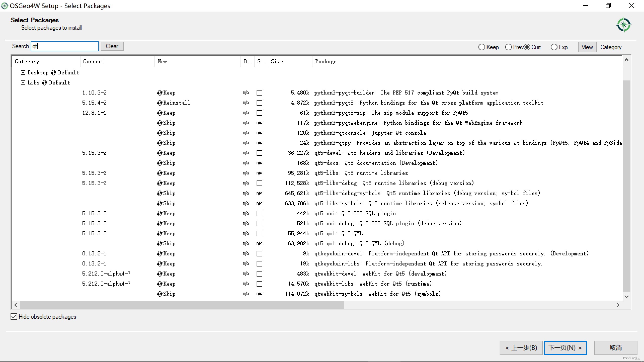Click scroll up arrow of package list
The image size is (644, 362).
point(627,60)
